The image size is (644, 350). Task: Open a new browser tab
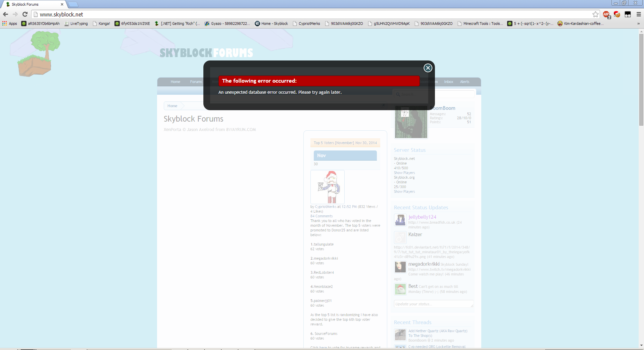[73, 4]
